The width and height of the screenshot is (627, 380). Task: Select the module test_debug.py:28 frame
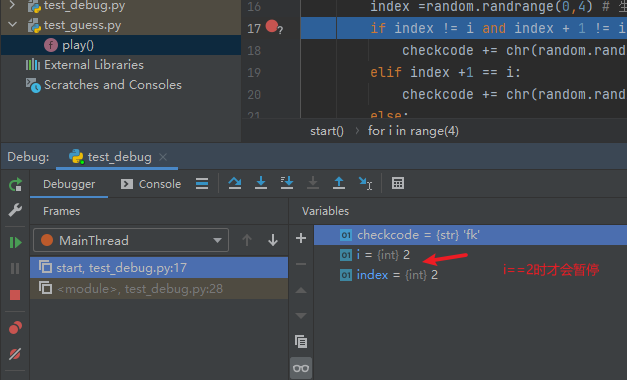point(159,289)
